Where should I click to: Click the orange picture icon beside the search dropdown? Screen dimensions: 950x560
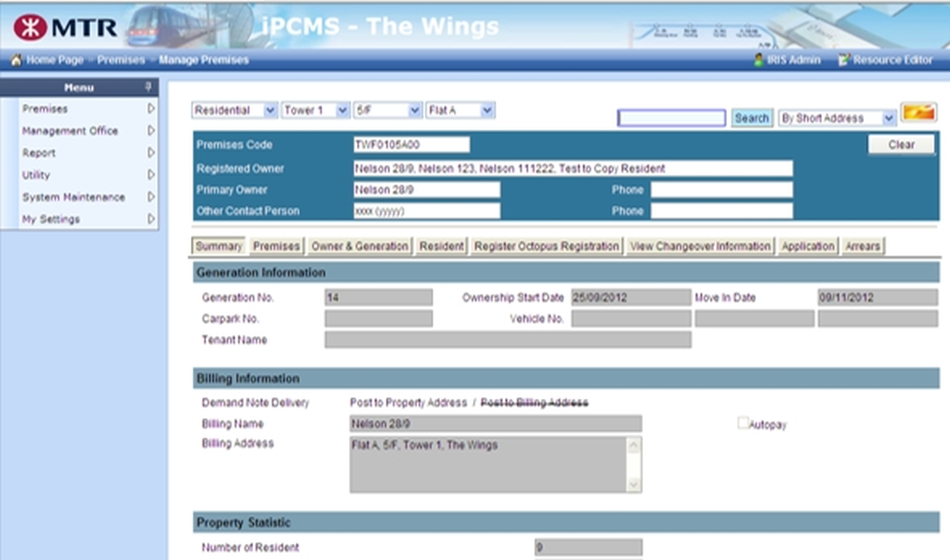pos(919,111)
